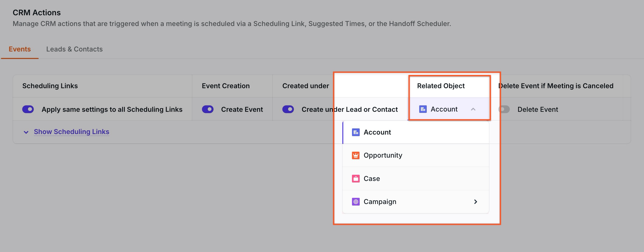Expand the Campaign submenu arrow

coord(475,202)
